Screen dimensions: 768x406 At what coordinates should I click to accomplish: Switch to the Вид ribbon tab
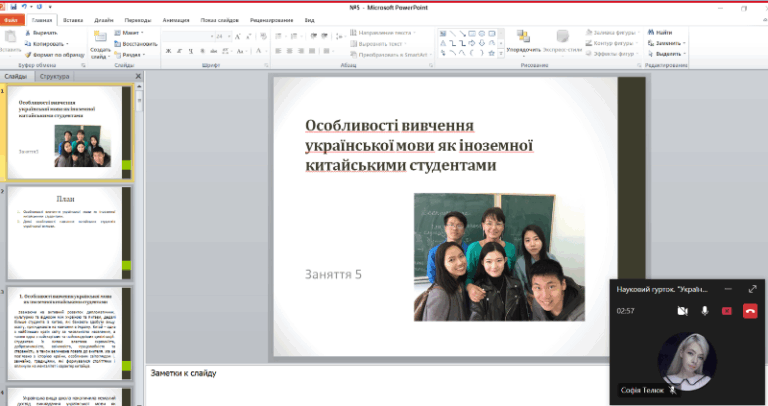310,20
